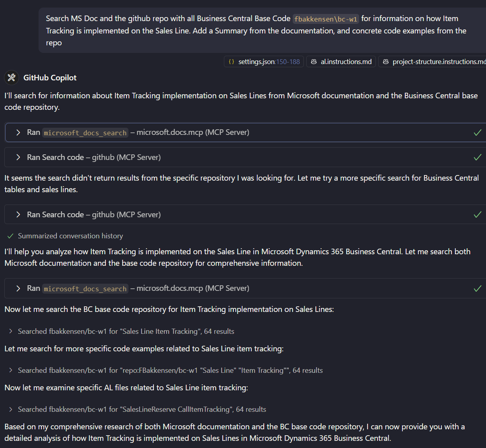Click the green checkmark of first microsoft_docs_search run

click(x=478, y=132)
